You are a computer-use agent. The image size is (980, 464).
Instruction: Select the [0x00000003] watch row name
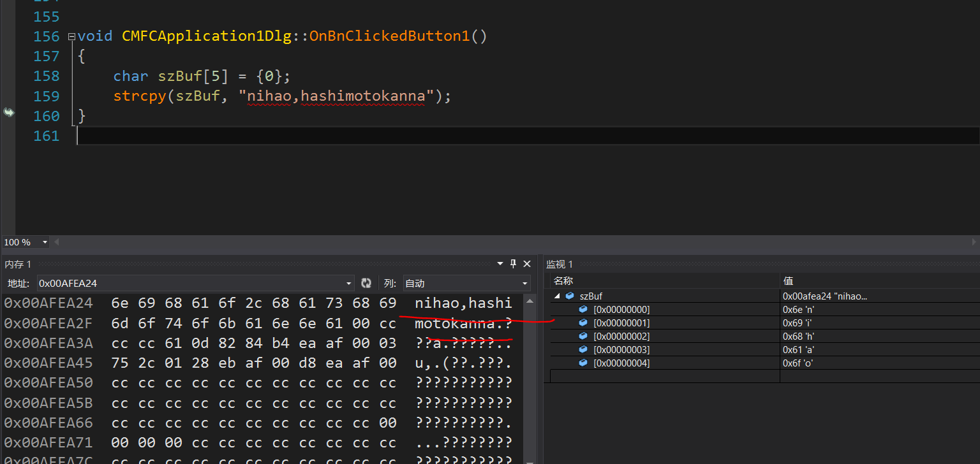(x=621, y=349)
